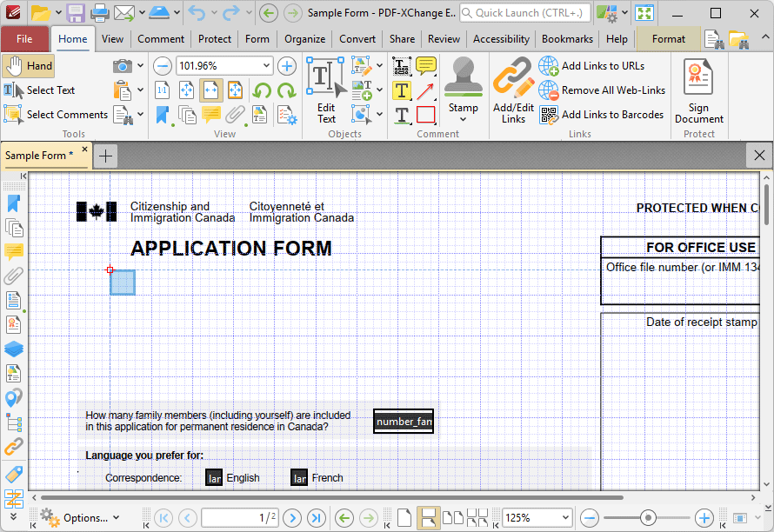Screen dimensions: 774x532
Task: Open a new tab with plus button
Action: (105, 156)
